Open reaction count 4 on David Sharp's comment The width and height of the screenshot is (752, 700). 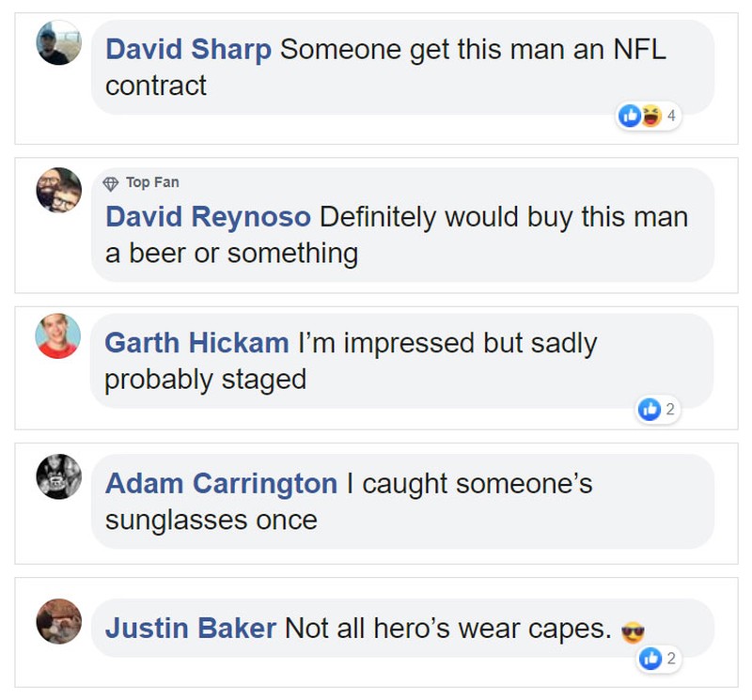pyautogui.click(x=671, y=117)
